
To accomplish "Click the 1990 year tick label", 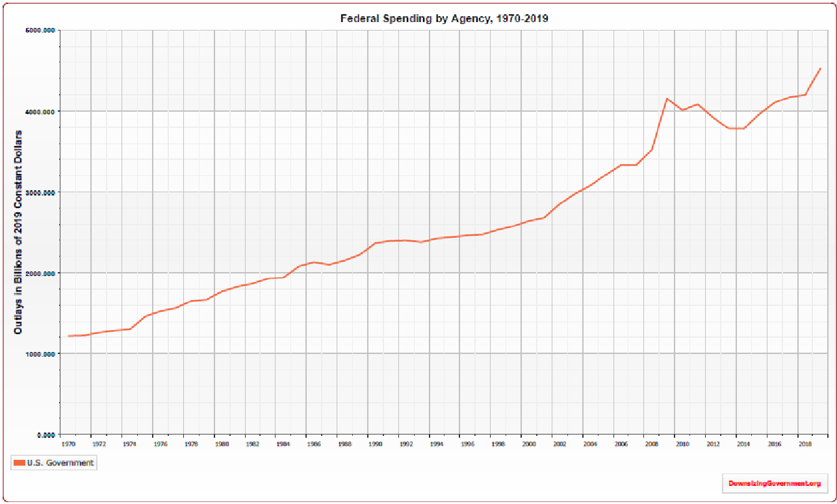I will click(375, 444).
